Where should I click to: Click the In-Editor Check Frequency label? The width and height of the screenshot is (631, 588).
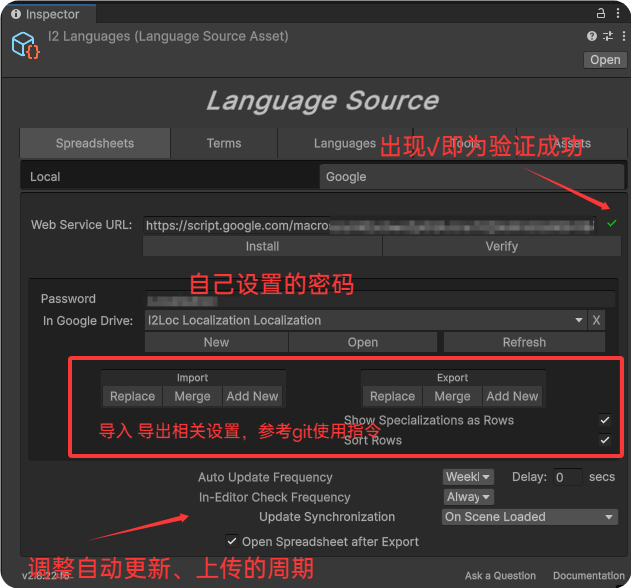[274, 497]
